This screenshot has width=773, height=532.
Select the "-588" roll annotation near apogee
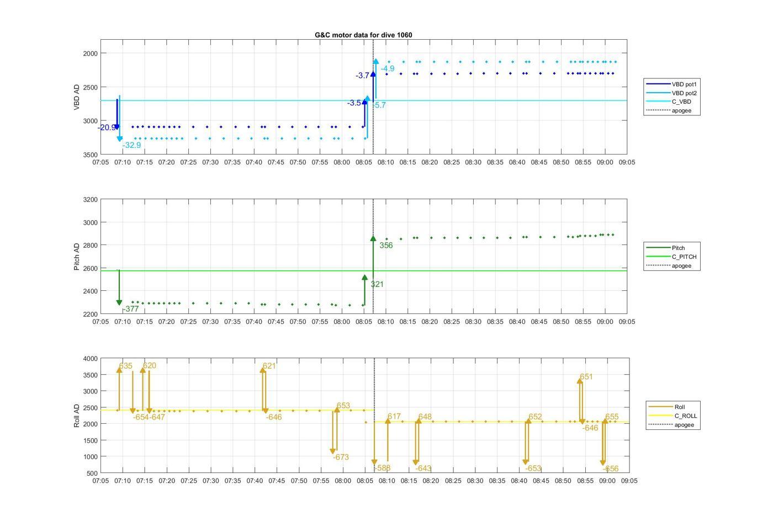point(383,468)
